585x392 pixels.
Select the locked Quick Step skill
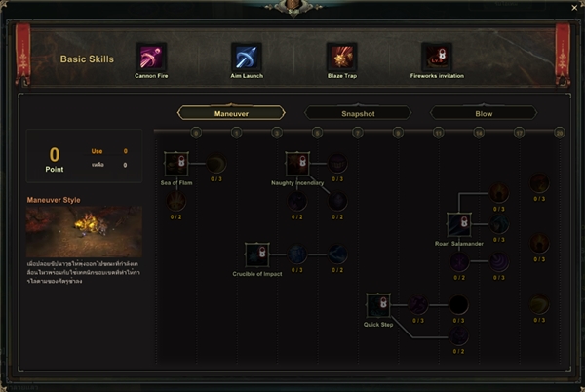[378, 305]
